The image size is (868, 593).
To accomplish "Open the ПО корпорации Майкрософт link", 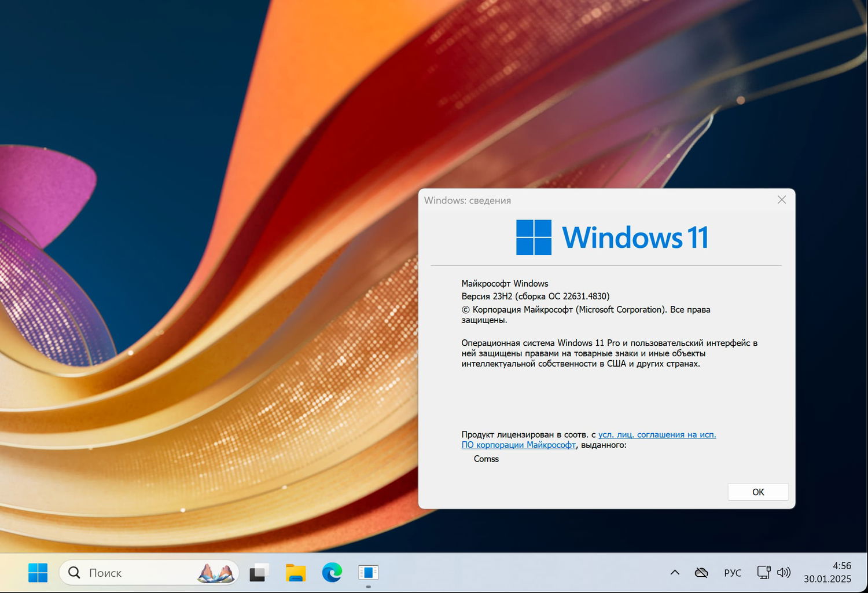I will (x=518, y=445).
